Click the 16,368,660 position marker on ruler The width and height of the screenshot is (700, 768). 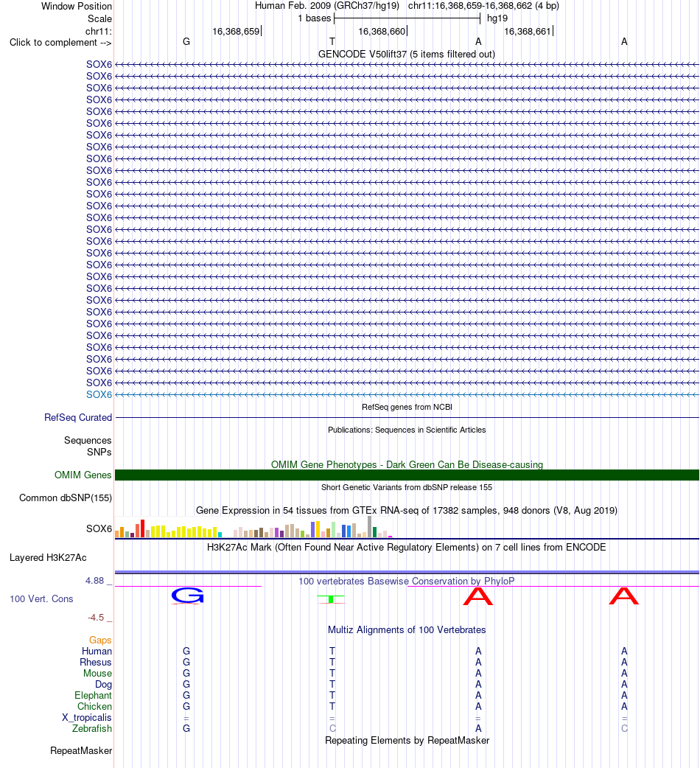[x=382, y=32]
